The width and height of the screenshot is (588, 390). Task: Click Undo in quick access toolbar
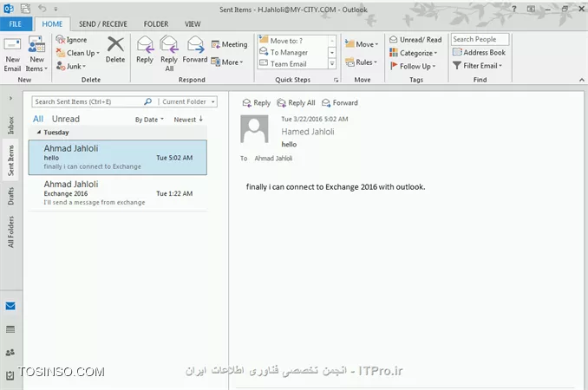[42, 9]
